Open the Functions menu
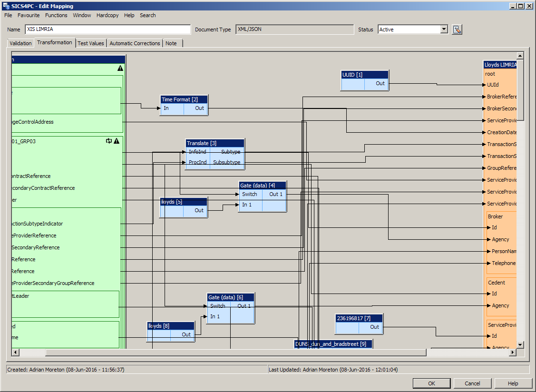This screenshot has height=392, width=536. [x=56, y=15]
